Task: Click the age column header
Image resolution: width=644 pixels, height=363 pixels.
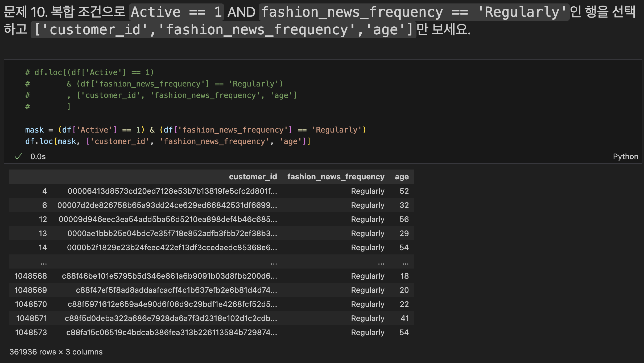Action: (x=402, y=177)
